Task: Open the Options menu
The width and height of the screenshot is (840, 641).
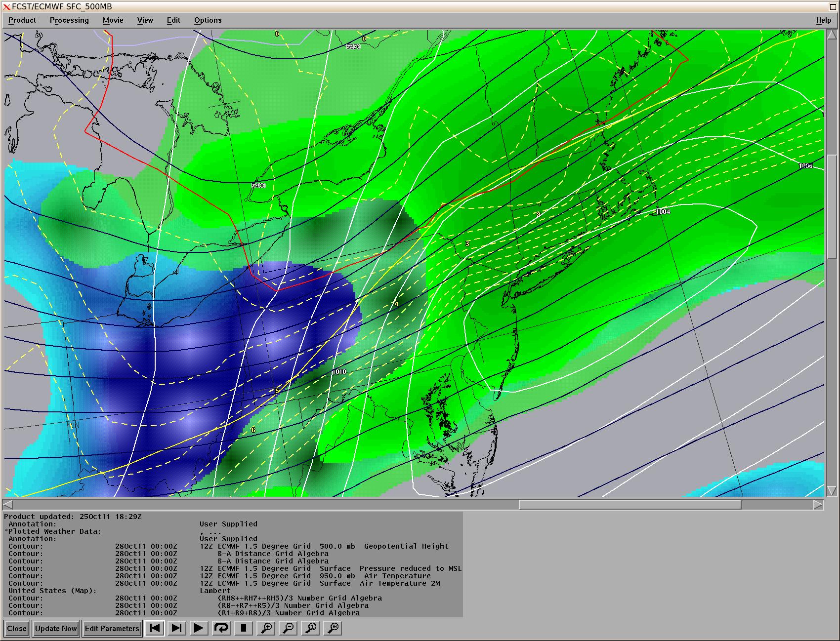Action: tap(208, 20)
